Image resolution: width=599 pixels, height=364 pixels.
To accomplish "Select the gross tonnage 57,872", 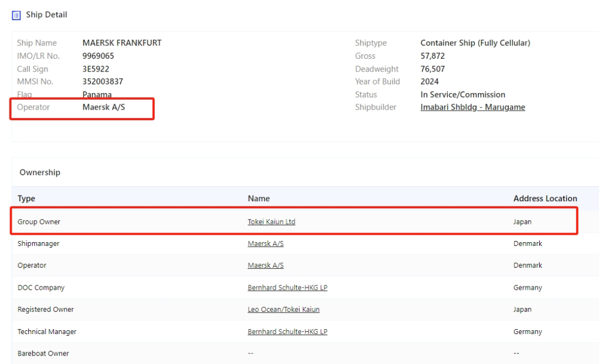I will tap(433, 56).
